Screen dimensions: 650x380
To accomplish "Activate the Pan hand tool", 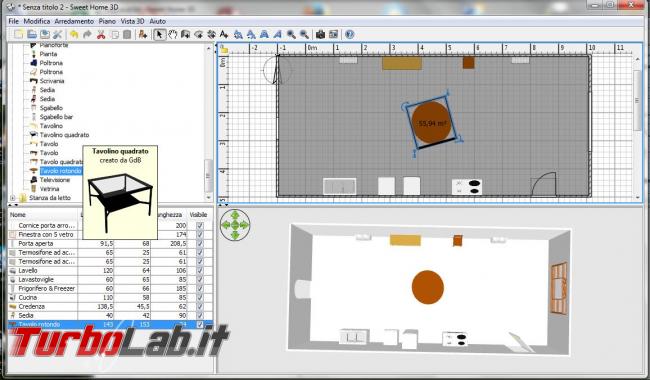I will (x=172, y=34).
